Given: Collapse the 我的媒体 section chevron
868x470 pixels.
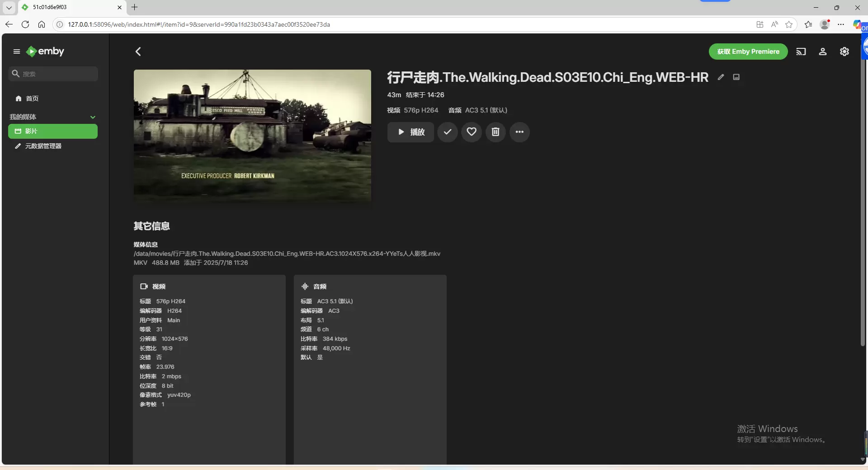Looking at the screenshot, I should point(93,117).
